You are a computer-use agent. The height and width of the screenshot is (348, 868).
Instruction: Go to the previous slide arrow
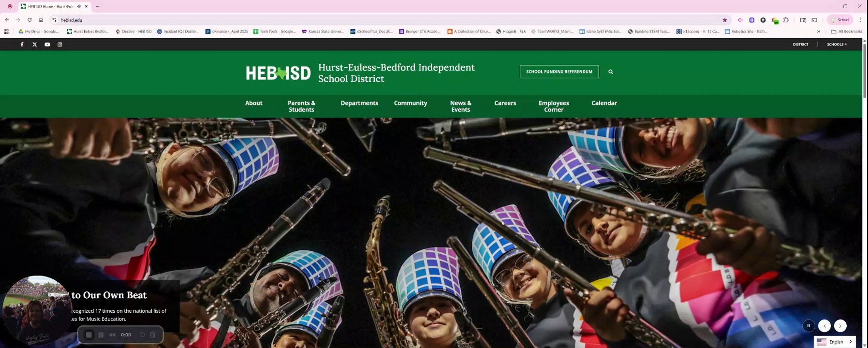(x=824, y=326)
